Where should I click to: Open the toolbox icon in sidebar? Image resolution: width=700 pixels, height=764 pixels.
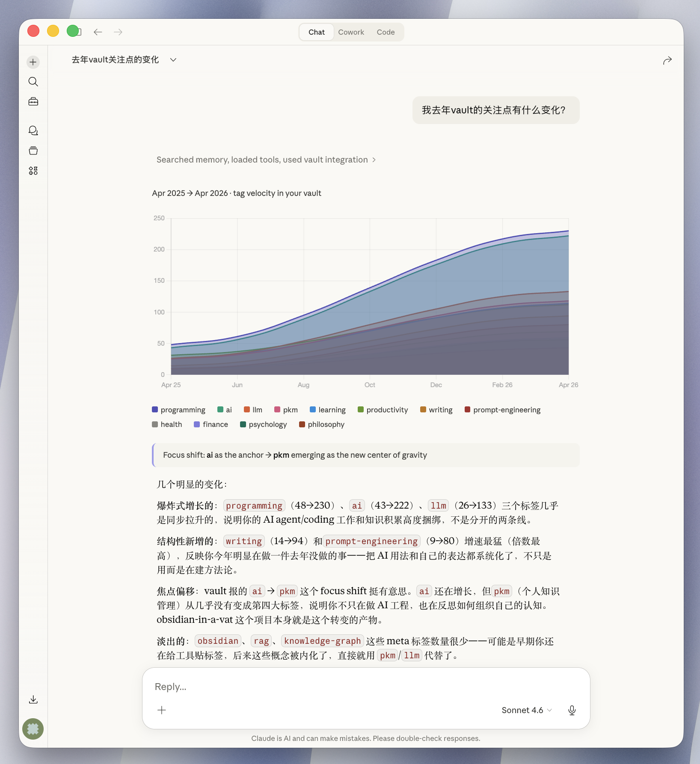tap(33, 102)
